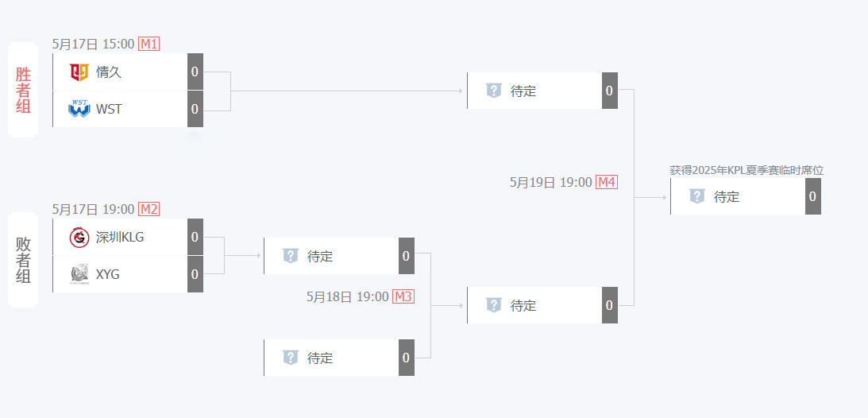
Task: Click the placeholder icon beside M2 winner slot
Action: click(x=290, y=255)
